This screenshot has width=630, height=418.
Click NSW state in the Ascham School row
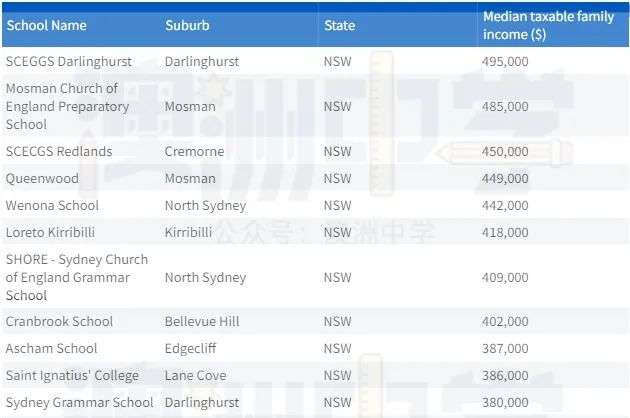[338, 348]
